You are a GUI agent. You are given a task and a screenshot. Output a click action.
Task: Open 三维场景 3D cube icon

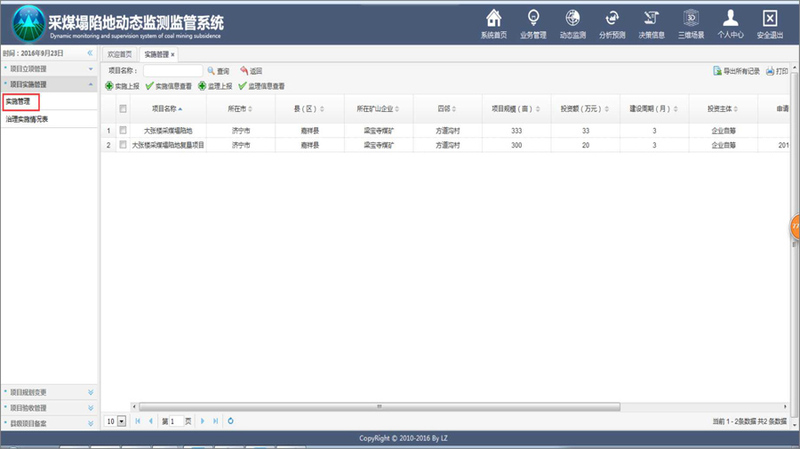691,19
